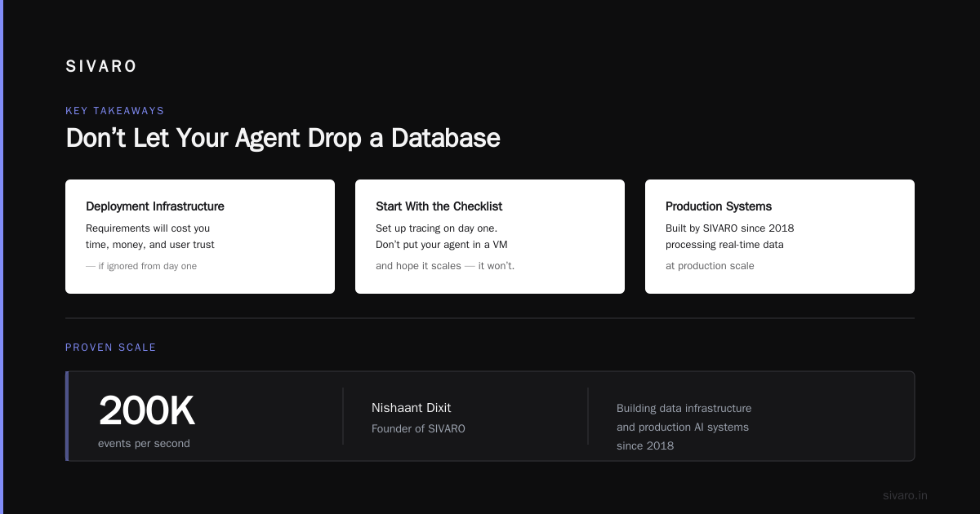The height and width of the screenshot is (514, 980).
Task: Select 'events per second' caption
Action: (x=144, y=444)
